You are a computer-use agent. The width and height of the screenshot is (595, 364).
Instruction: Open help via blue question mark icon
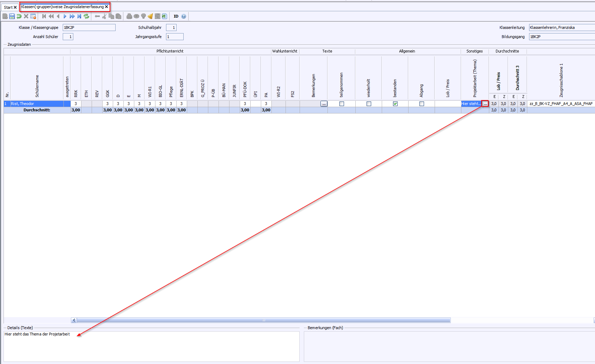point(184,16)
